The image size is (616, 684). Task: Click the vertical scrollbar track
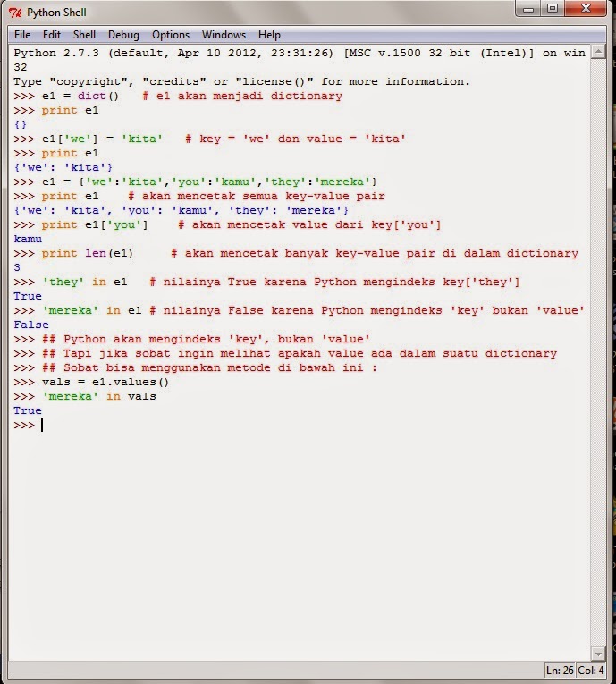point(598,352)
